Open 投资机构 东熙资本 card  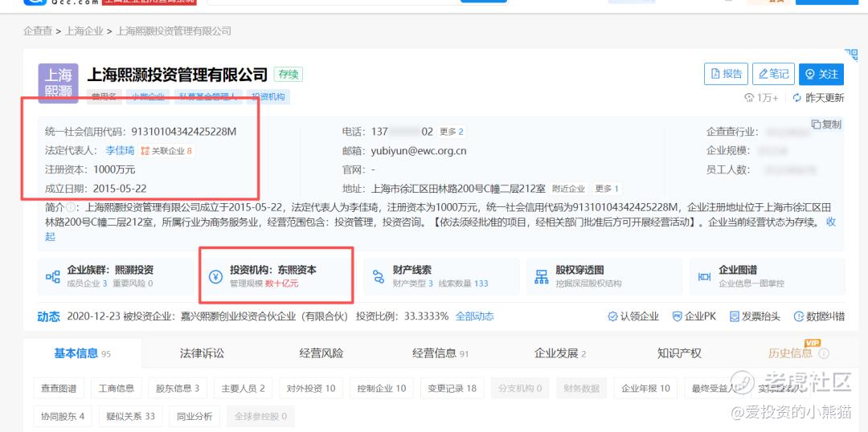(278, 276)
